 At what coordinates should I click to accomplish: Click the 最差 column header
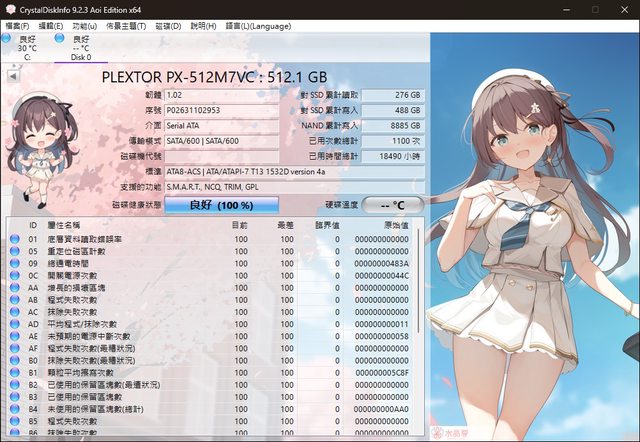(x=285, y=225)
